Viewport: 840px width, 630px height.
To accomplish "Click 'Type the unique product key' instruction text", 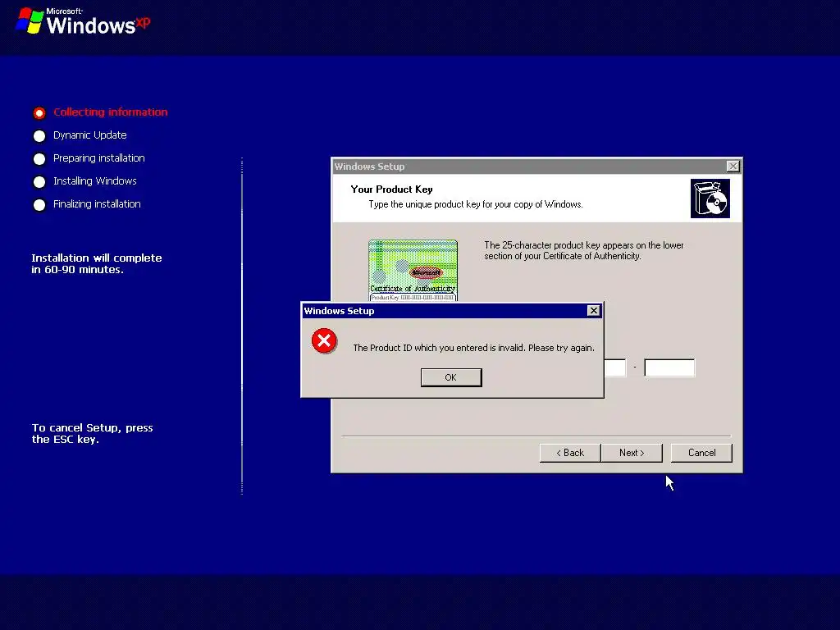I will click(476, 204).
